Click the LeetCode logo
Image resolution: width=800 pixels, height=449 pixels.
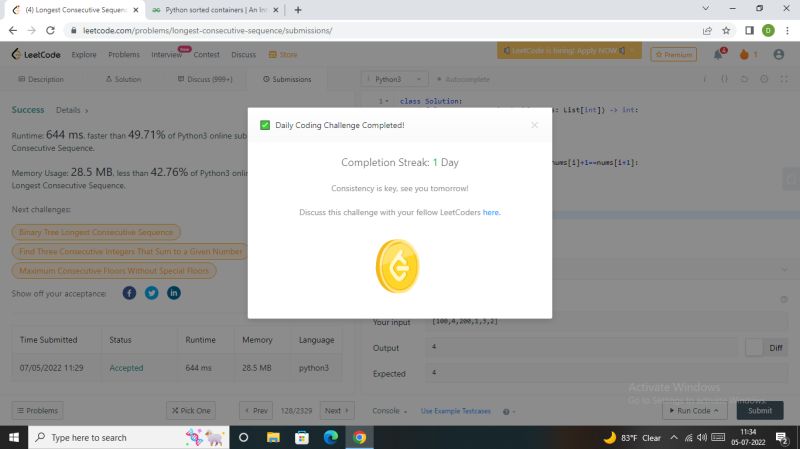36,54
